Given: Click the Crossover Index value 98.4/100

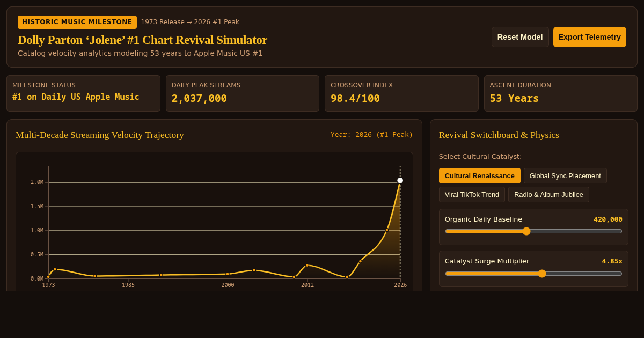Looking at the screenshot, I should pos(355,98).
